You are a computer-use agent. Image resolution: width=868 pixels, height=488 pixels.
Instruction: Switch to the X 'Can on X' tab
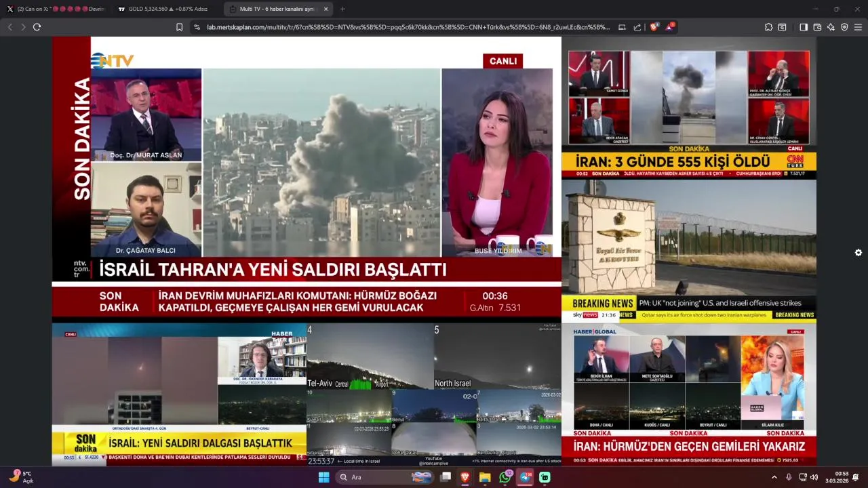click(x=56, y=9)
